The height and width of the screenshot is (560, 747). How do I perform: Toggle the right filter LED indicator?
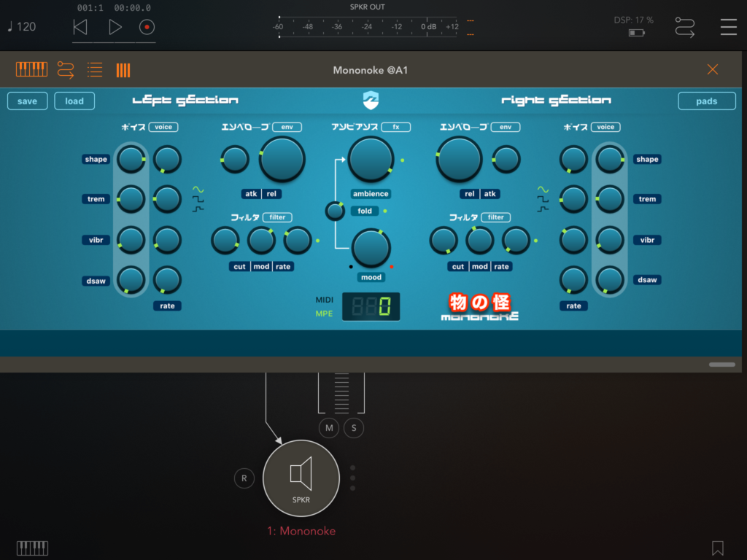536,241
